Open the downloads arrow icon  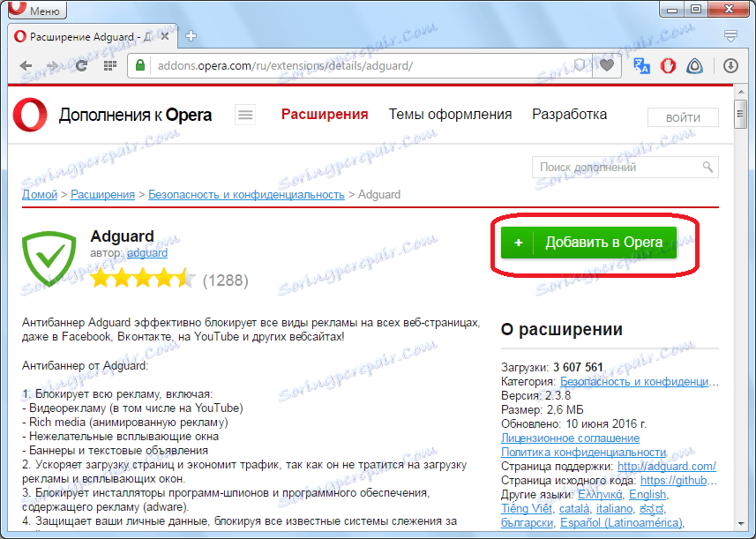[730, 65]
